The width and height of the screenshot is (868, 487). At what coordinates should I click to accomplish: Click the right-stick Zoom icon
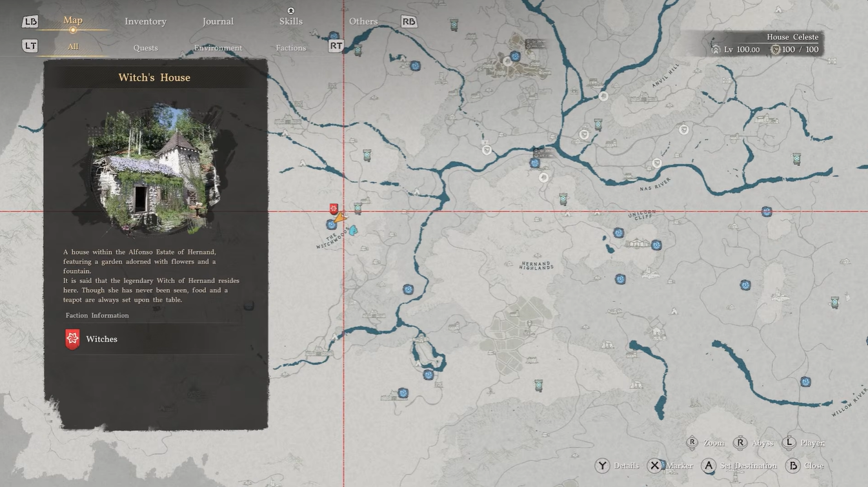(692, 443)
